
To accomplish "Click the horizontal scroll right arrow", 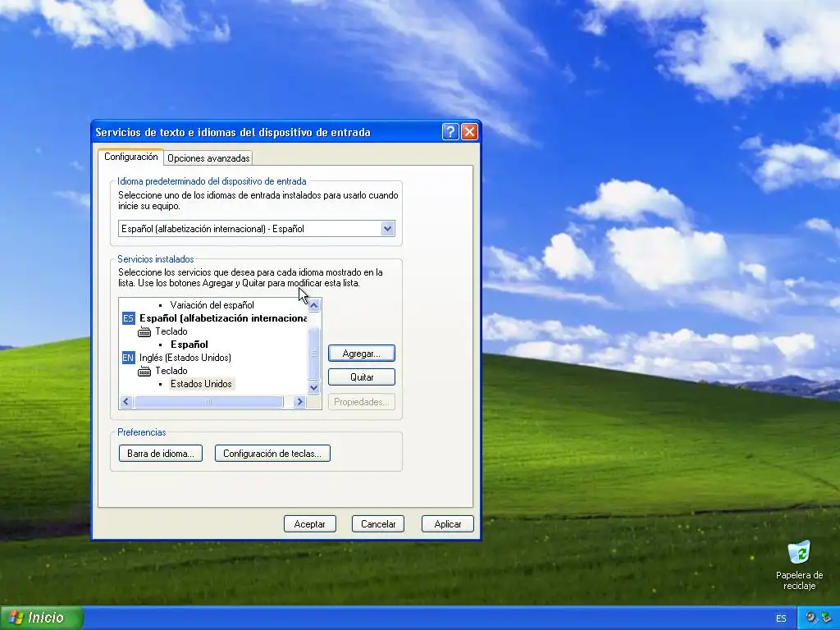I will (x=299, y=401).
